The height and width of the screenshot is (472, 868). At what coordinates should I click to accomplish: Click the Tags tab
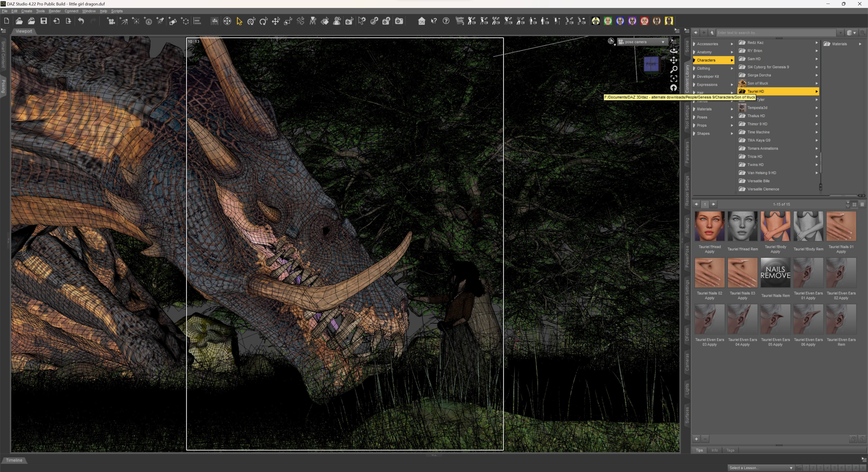[730, 450]
